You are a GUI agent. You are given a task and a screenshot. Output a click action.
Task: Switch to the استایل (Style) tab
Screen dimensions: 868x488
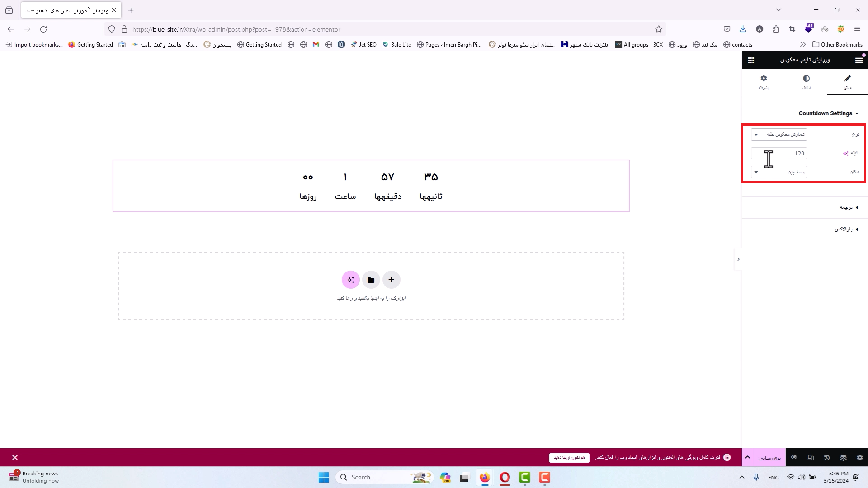[x=806, y=82]
